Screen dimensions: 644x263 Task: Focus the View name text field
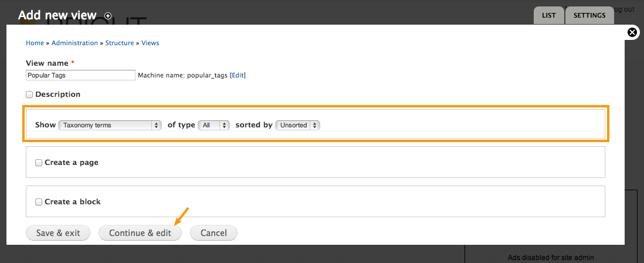pyautogui.click(x=80, y=75)
